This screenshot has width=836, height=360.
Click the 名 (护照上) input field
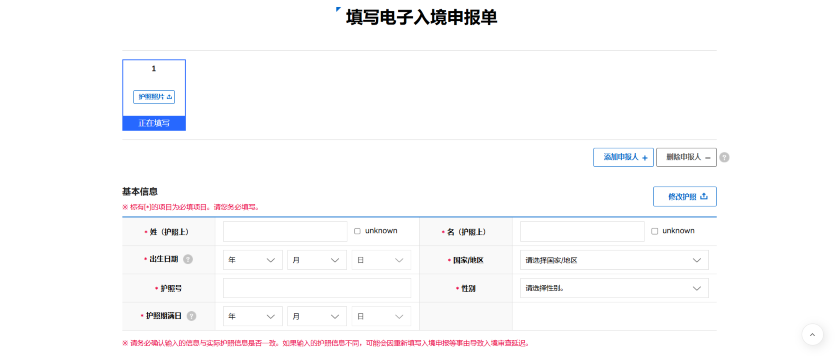(x=582, y=231)
